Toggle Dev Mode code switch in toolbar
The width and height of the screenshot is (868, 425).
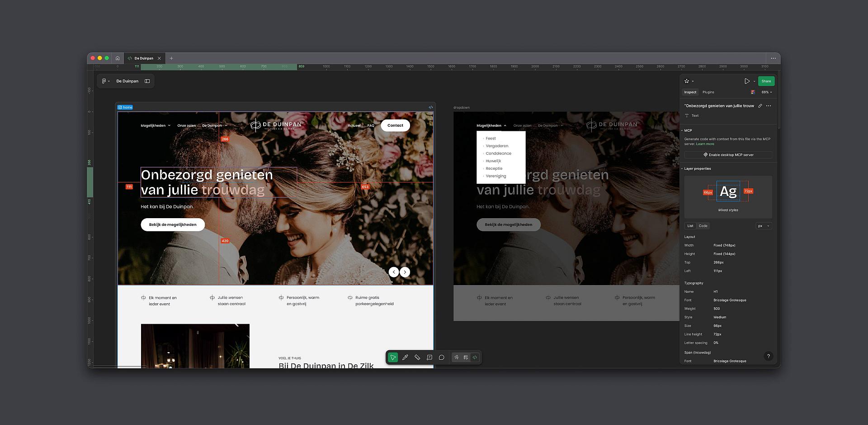click(475, 358)
